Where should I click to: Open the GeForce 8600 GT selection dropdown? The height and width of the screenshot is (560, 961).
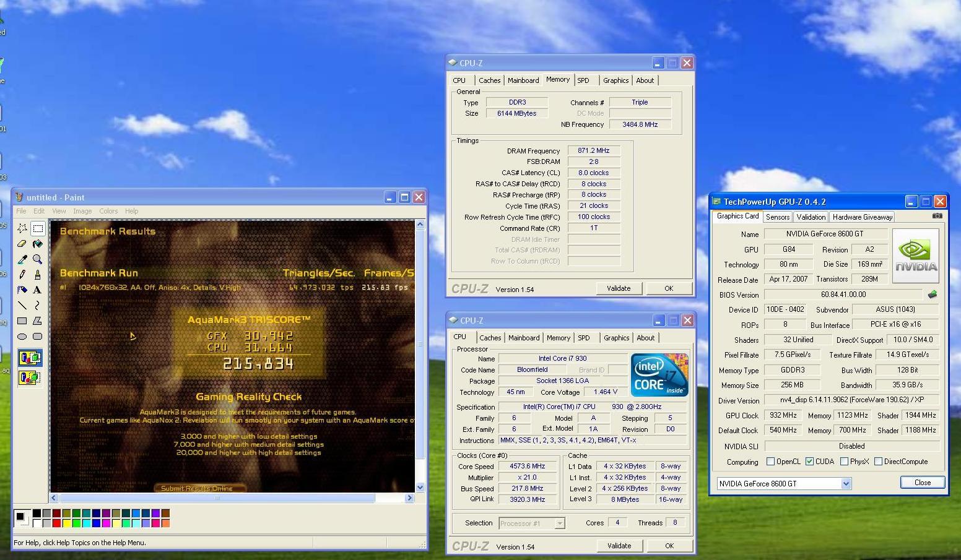(846, 484)
